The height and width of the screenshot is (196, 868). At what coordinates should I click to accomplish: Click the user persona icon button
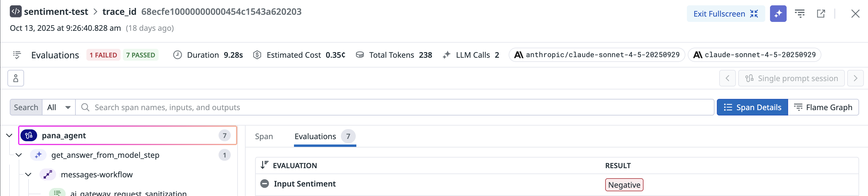click(x=16, y=78)
